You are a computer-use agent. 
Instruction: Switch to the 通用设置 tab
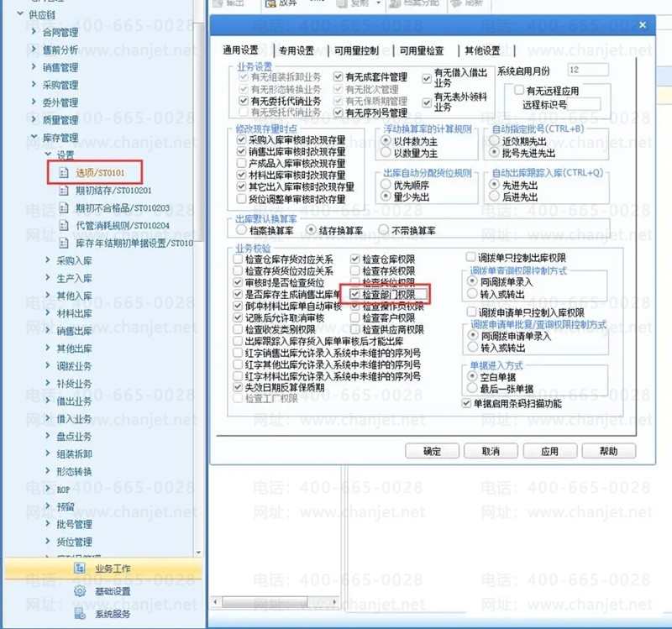[x=240, y=50]
